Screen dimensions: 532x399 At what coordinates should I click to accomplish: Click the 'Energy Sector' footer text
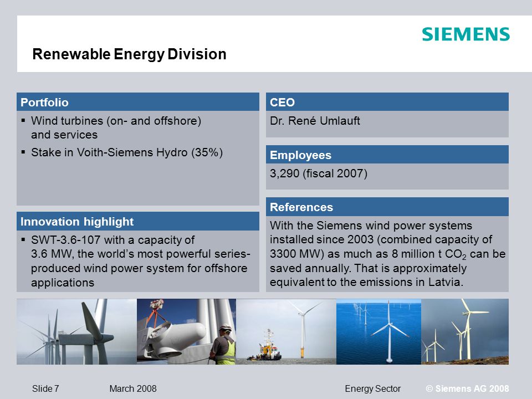[373, 388]
